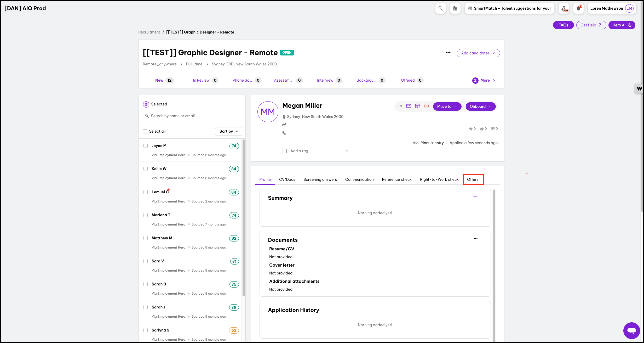
Task: Open the Add candidates dropdown
Action: point(478,53)
